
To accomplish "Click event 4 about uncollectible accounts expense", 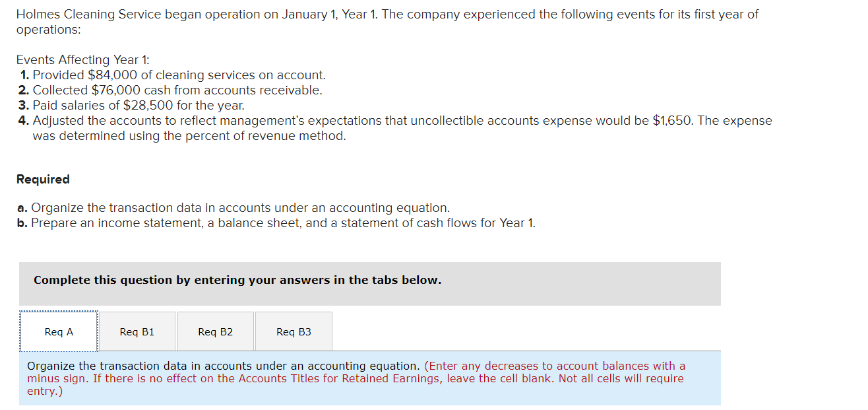I will click(396, 128).
